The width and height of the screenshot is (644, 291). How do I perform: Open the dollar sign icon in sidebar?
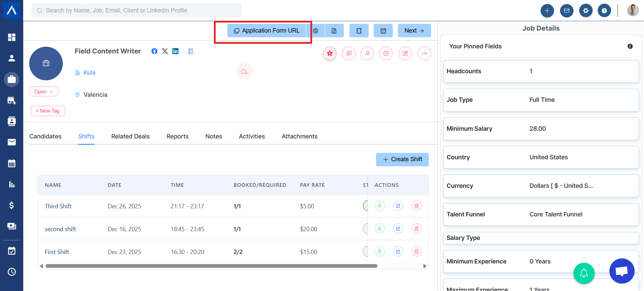click(x=12, y=205)
